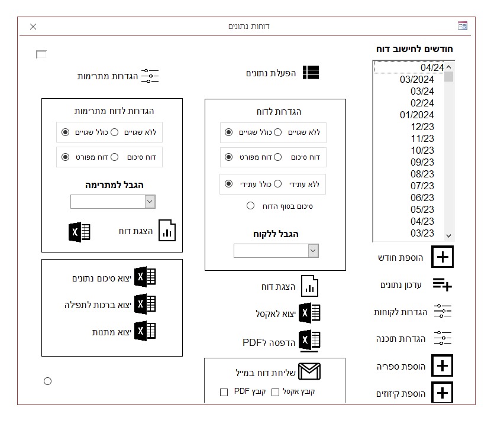The image size is (504, 424).
Task: Select month 11/23 in list
Action: [x=409, y=138]
